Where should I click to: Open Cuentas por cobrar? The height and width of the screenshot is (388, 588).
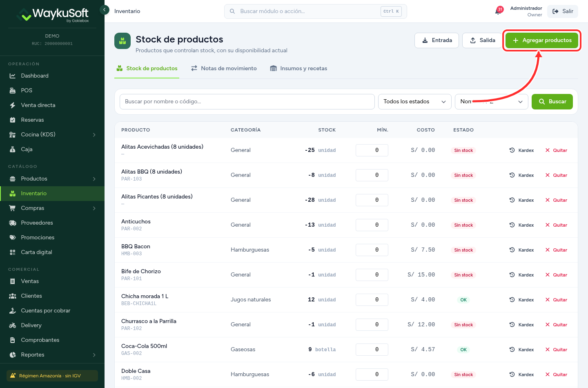(x=52, y=310)
